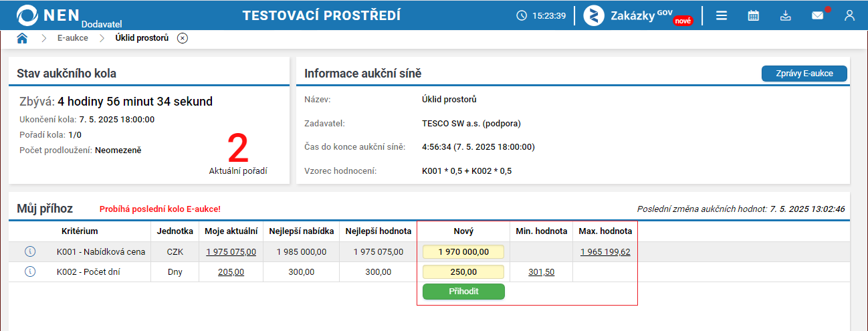Open Zprávy E-aukce button

coord(804,74)
